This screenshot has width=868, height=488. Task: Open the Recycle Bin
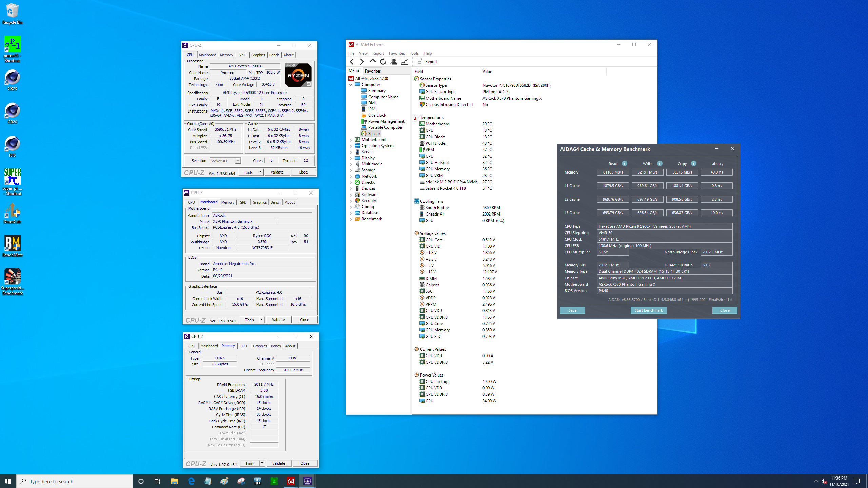[12, 14]
